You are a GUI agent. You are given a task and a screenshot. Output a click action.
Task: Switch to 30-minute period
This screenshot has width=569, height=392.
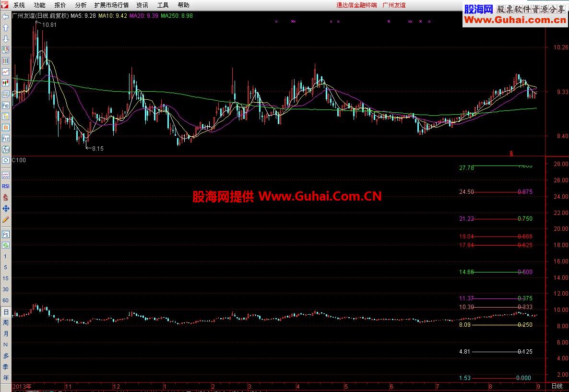tap(5, 290)
